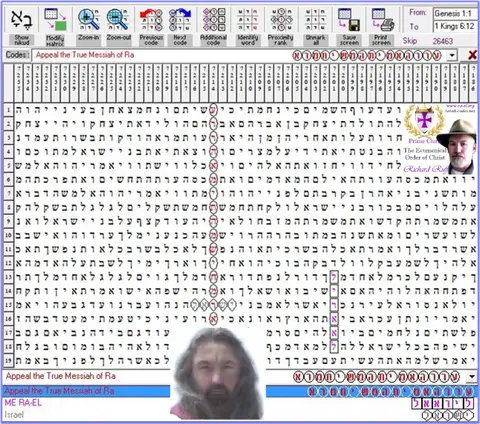Click hexagon Hebrew letters on Israel row
480x424 pixels.
(x=447, y=415)
